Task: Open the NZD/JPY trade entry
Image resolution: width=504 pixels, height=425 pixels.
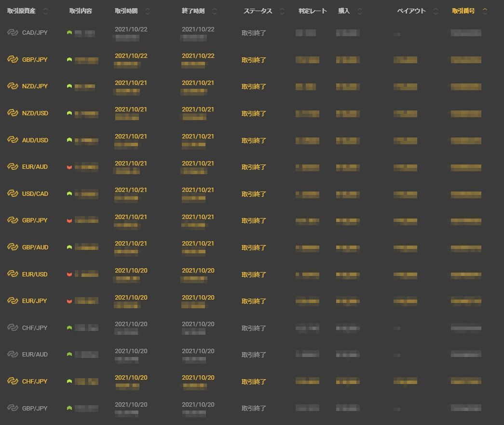Action: [x=35, y=86]
